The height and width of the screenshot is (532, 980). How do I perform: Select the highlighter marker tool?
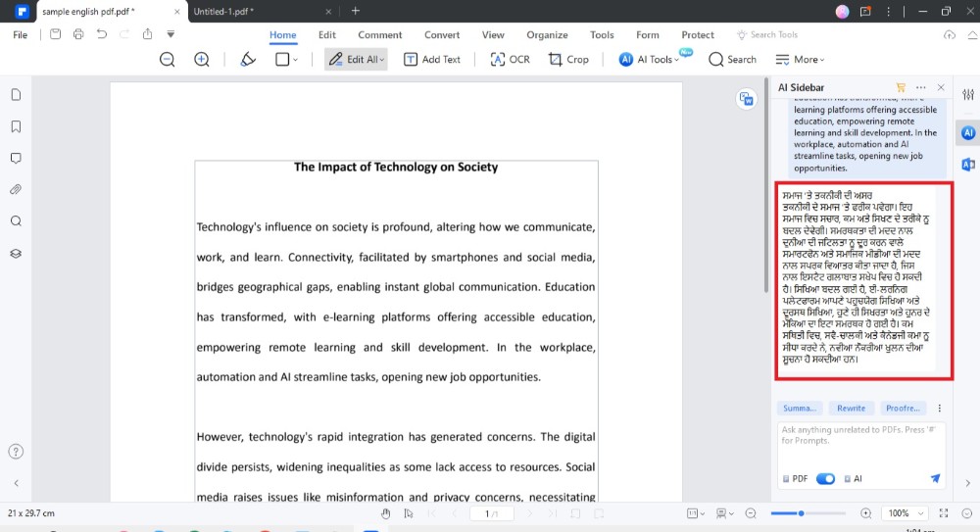[x=248, y=60]
